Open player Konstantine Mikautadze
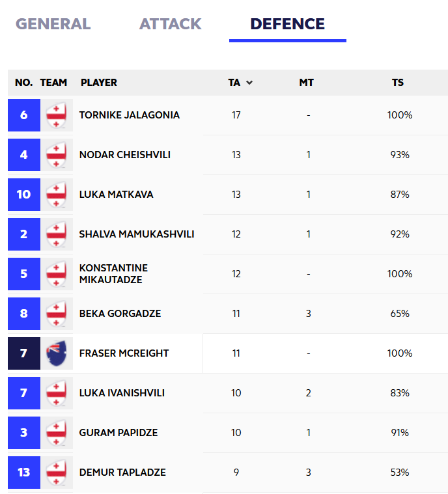The height and width of the screenshot is (494, 448). coord(113,274)
